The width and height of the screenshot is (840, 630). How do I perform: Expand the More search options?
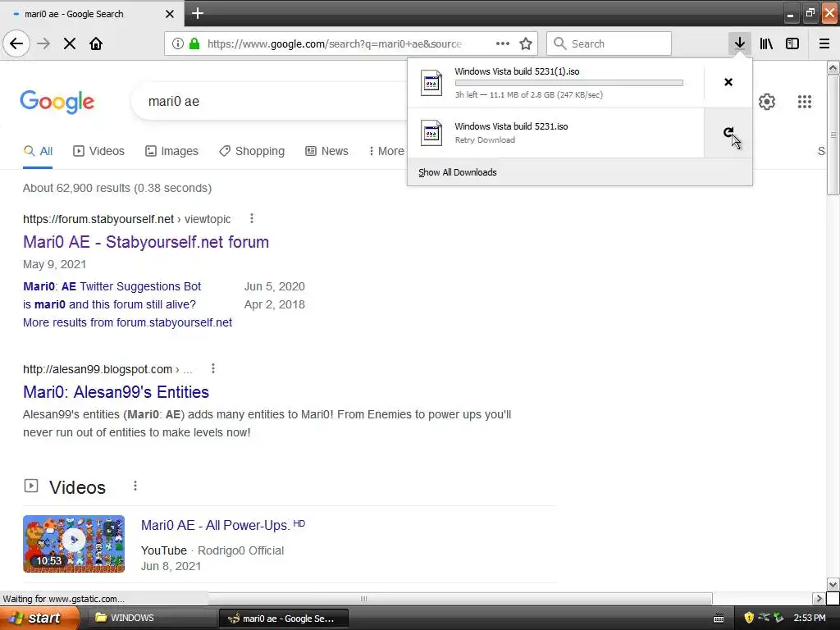pos(386,151)
